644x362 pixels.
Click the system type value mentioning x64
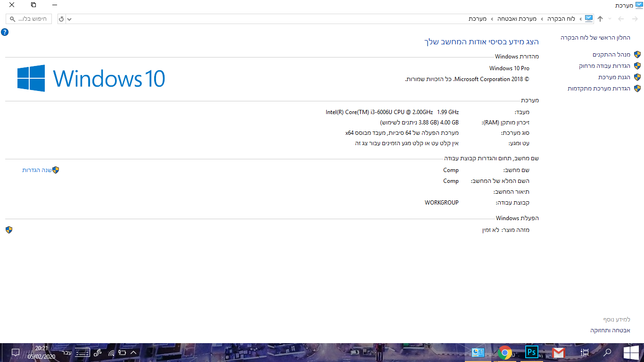(402, 133)
